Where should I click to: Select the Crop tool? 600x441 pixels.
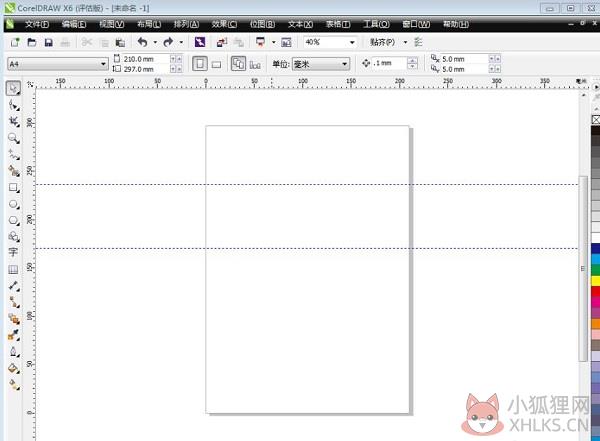coord(14,122)
